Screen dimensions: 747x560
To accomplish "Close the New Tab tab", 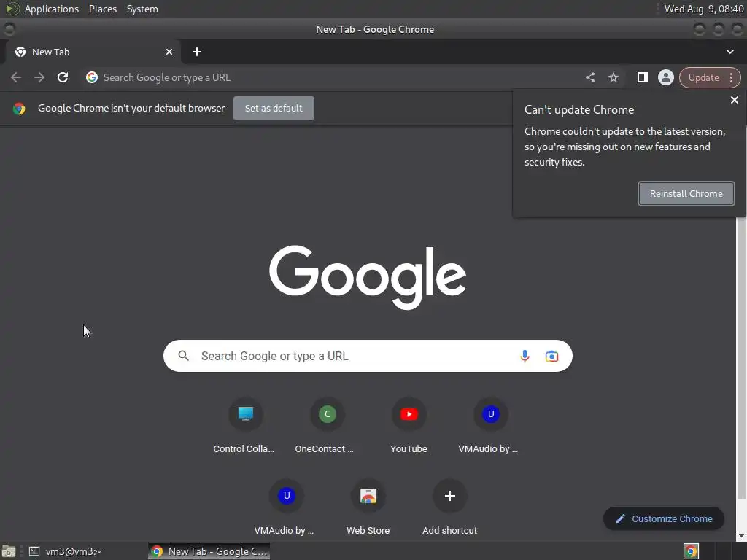I will pos(169,52).
